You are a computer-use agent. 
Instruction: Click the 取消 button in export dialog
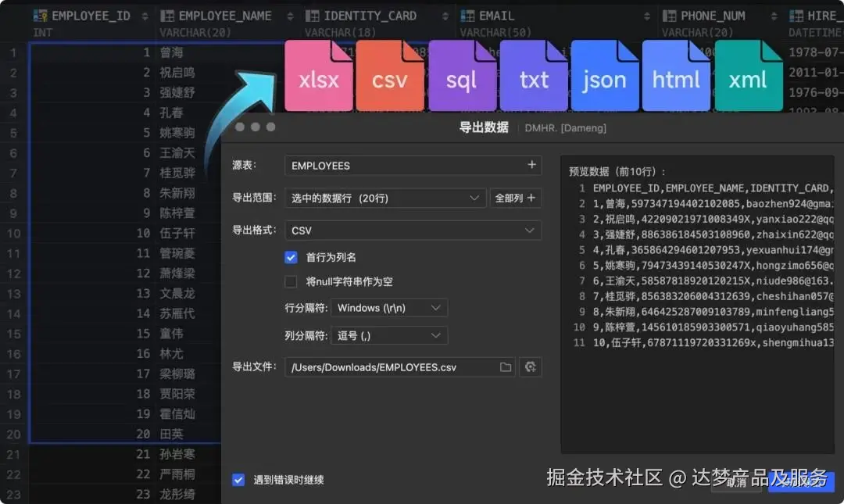pyautogui.click(x=737, y=482)
